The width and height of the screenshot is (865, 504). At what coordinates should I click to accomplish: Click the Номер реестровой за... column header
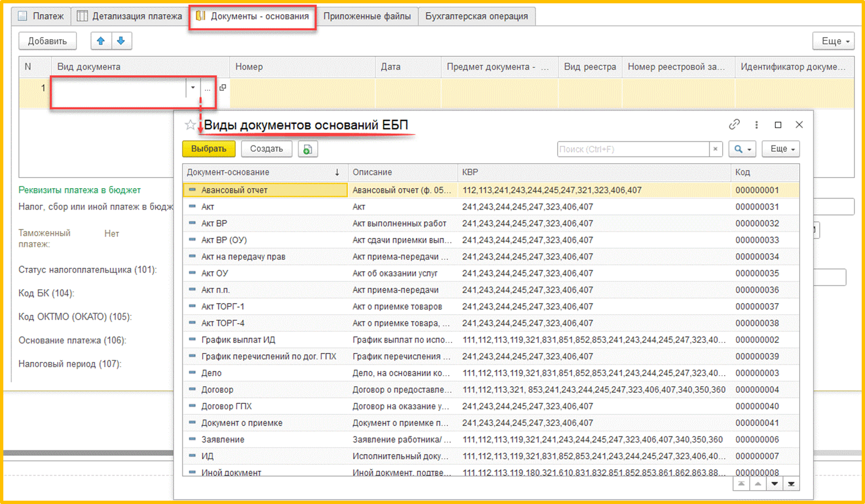coord(678,66)
